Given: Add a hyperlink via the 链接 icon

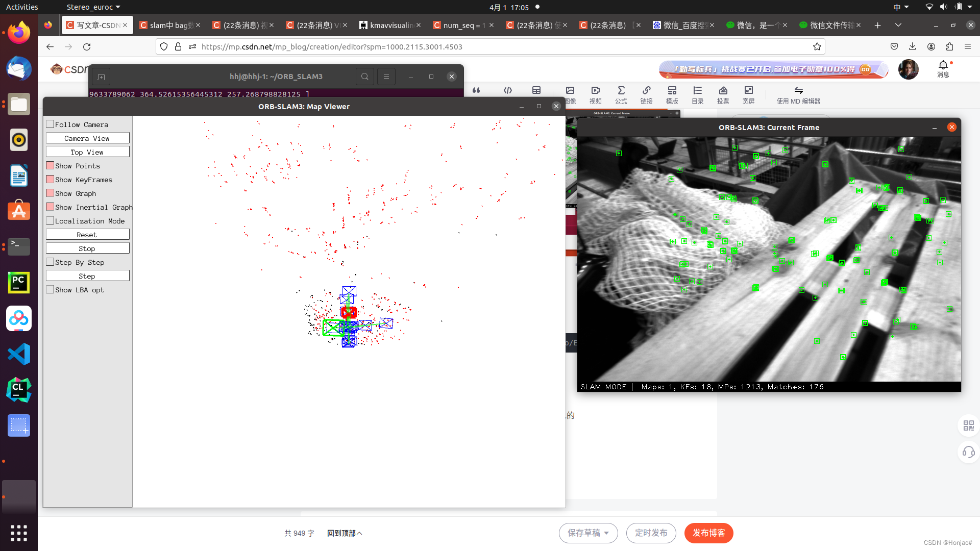Looking at the screenshot, I should [x=646, y=95].
